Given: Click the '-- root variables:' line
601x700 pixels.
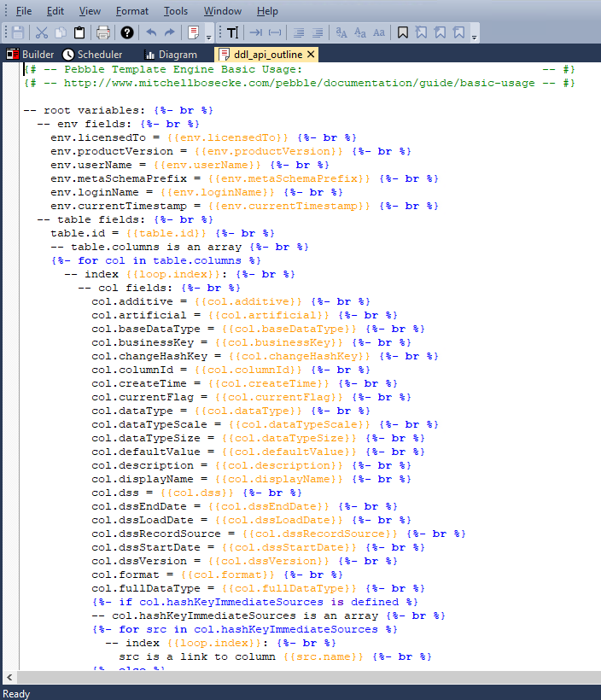Looking at the screenshot, I should pyautogui.click(x=119, y=110).
